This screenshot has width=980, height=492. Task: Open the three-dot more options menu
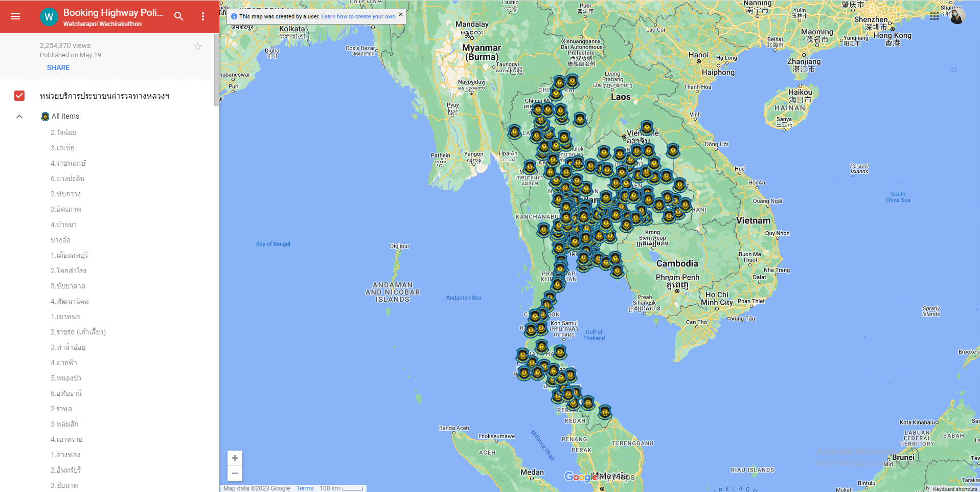(x=203, y=16)
